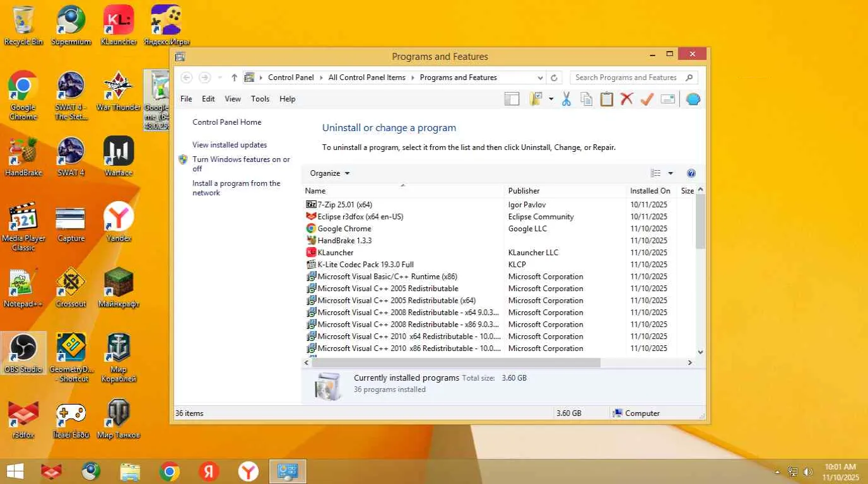The width and height of the screenshot is (868, 484).
Task: Show hidden system tray icons
Action: 778,471
